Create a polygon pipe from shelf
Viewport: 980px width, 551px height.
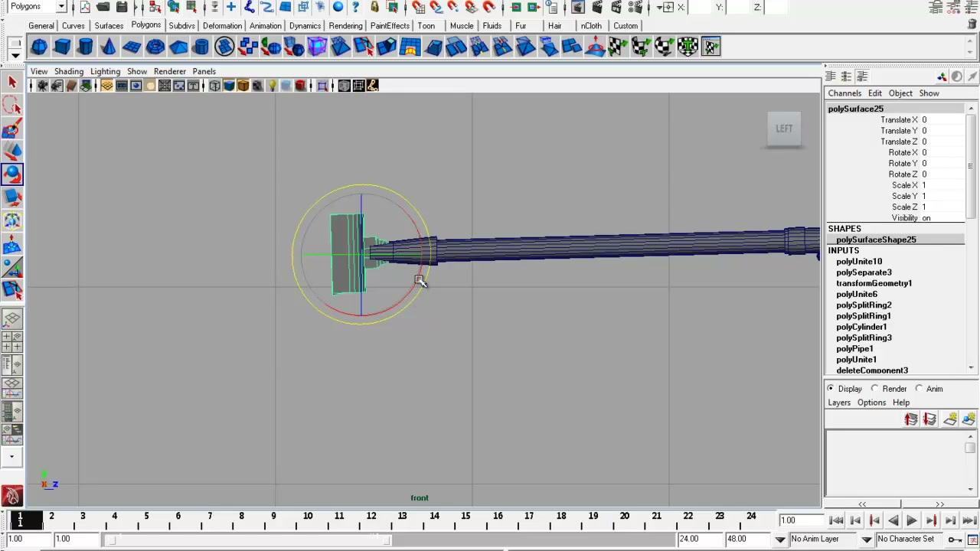[x=201, y=47]
